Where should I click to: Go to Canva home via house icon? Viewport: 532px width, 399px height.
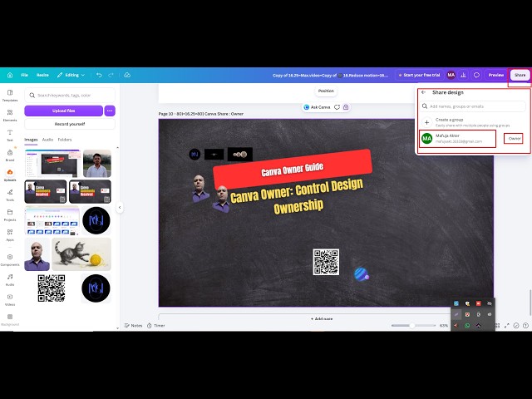click(x=10, y=75)
